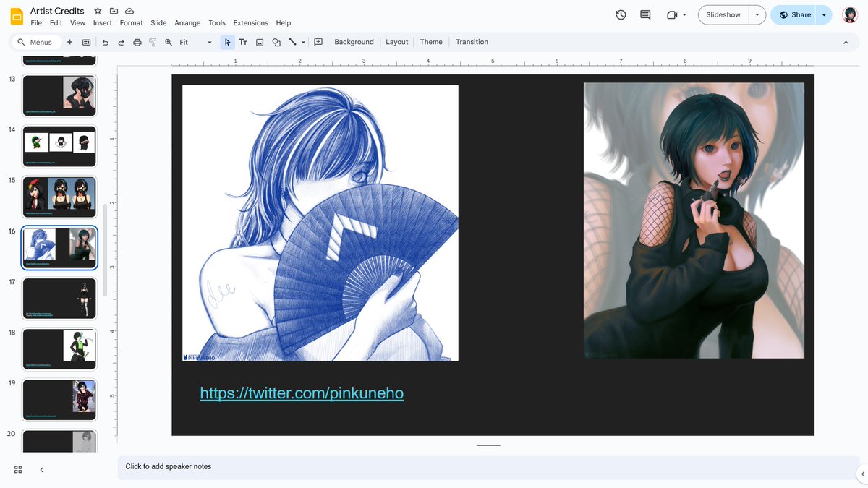
Task: Click the Background button
Action: click(x=354, y=42)
